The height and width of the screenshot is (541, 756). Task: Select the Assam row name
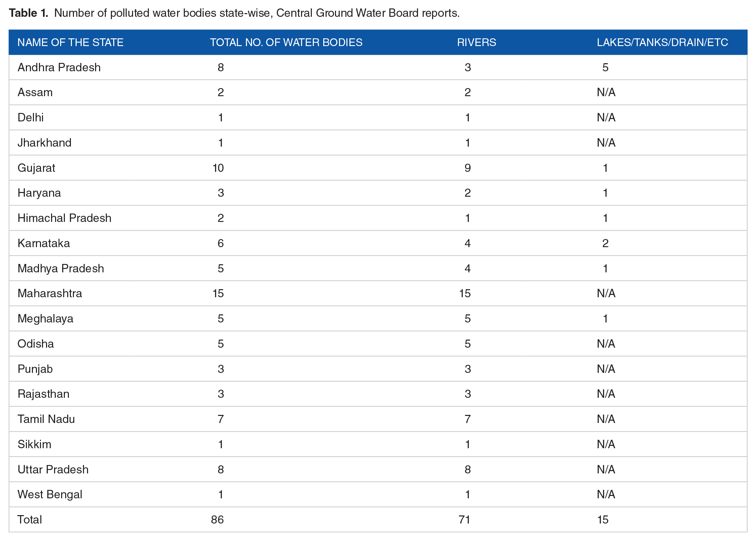35,92
